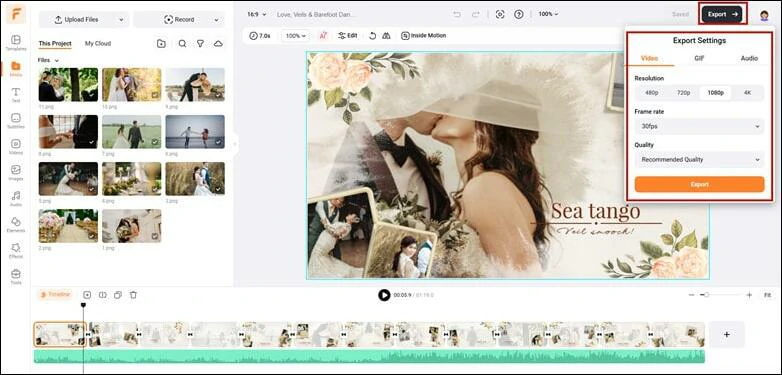
Task: Click the project title field
Action: (x=316, y=14)
